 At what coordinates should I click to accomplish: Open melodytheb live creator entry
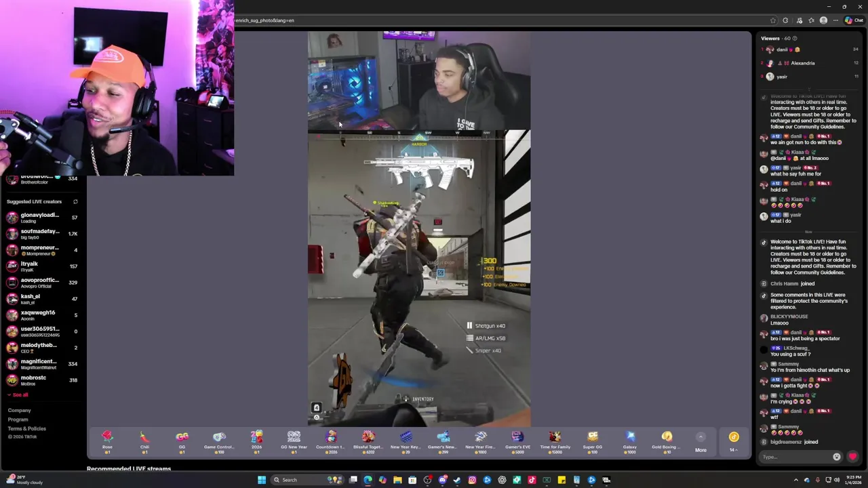point(42,348)
